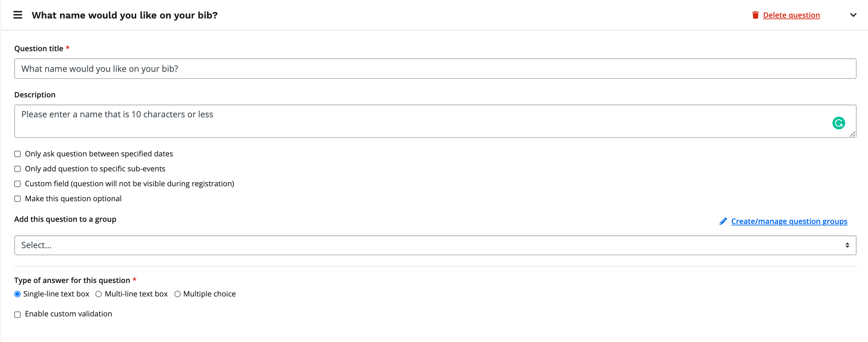The width and height of the screenshot is (868, 342).
Task: Check Only add question to specific sub-events
Action: tap(17, 169)
